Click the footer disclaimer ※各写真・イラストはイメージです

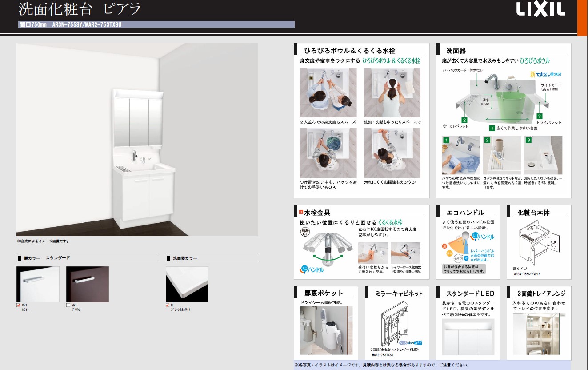click(381, 365)
